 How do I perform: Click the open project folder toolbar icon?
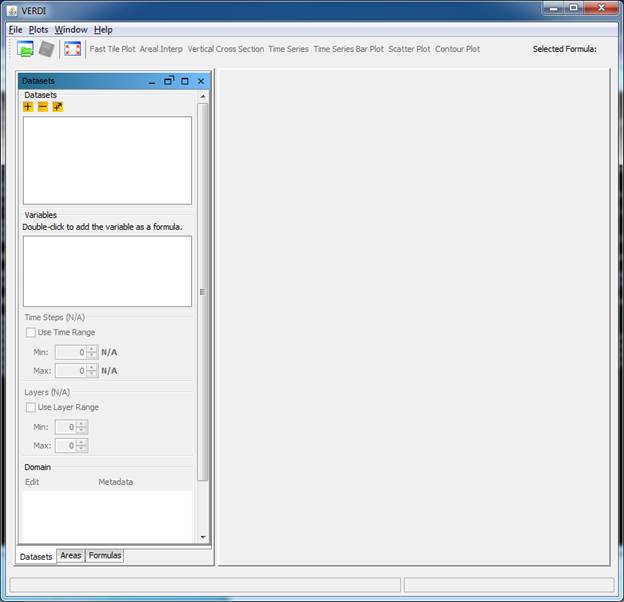tap(25, 49)
